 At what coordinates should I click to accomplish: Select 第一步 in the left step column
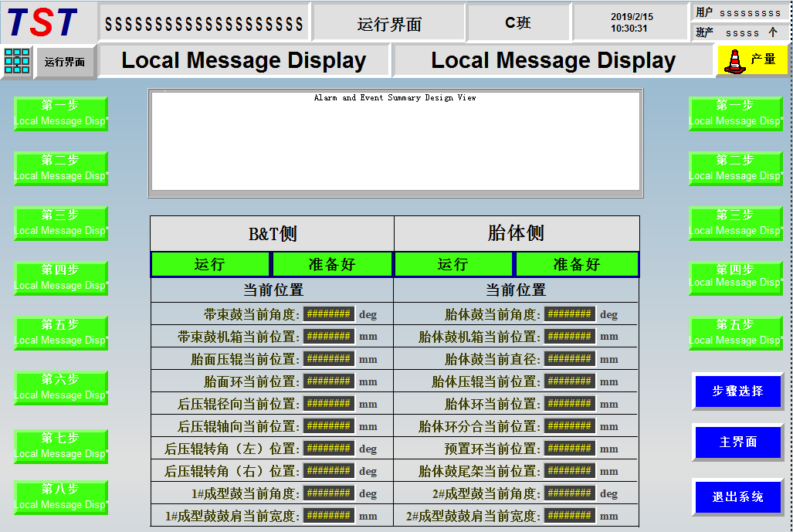click(61, 114)
